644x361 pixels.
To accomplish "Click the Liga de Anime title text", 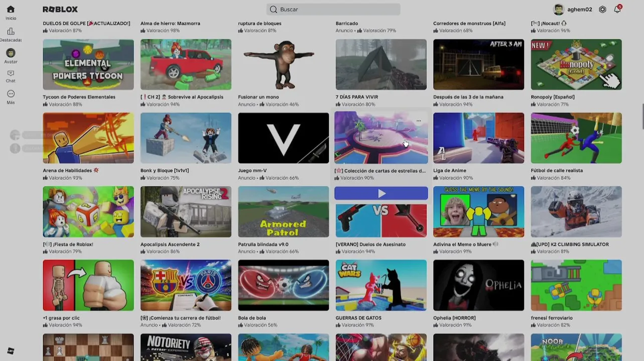I will tap(450, 171).
